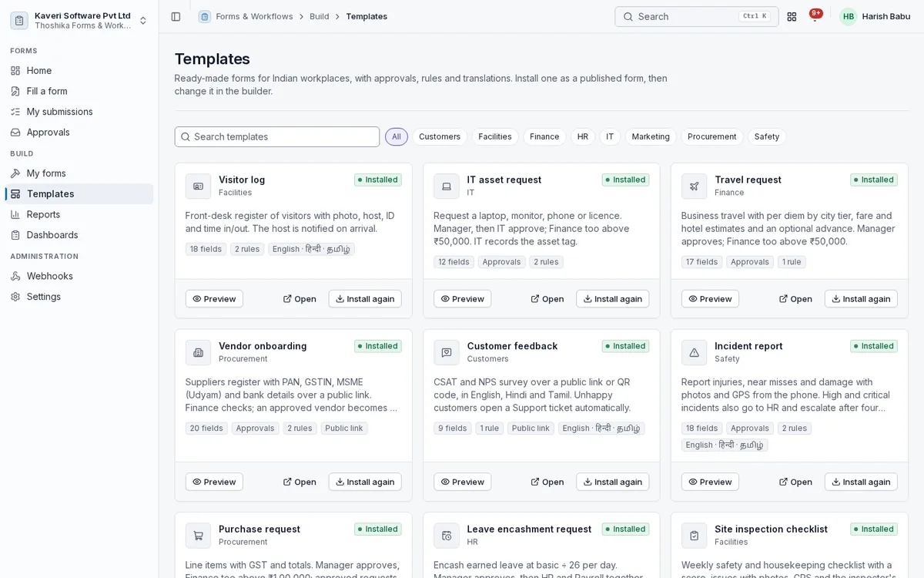
Task: Install Travel request again
Action: pos(861,299)
